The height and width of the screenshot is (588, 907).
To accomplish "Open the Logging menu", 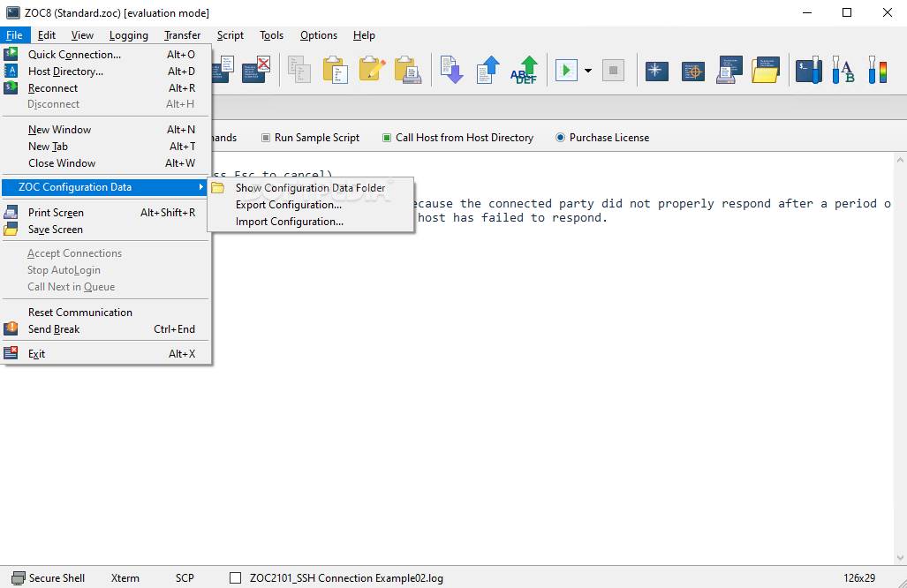I will tap(128, 35).
